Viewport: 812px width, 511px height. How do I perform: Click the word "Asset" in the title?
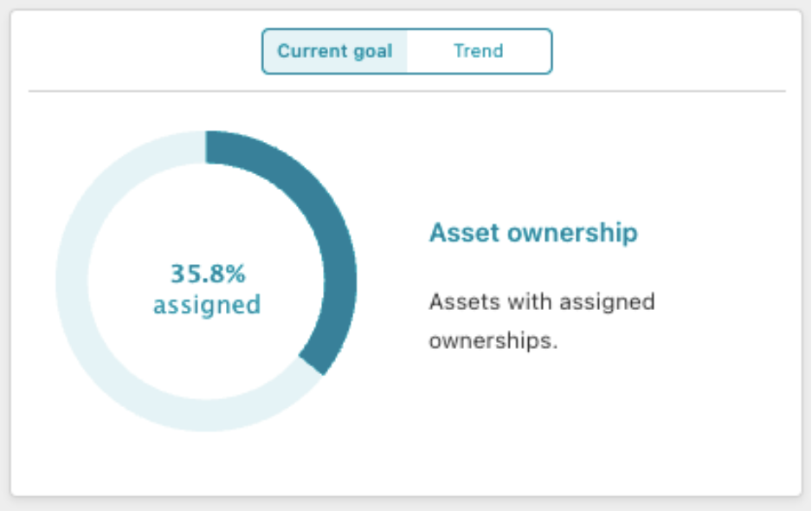click(464, 232)
